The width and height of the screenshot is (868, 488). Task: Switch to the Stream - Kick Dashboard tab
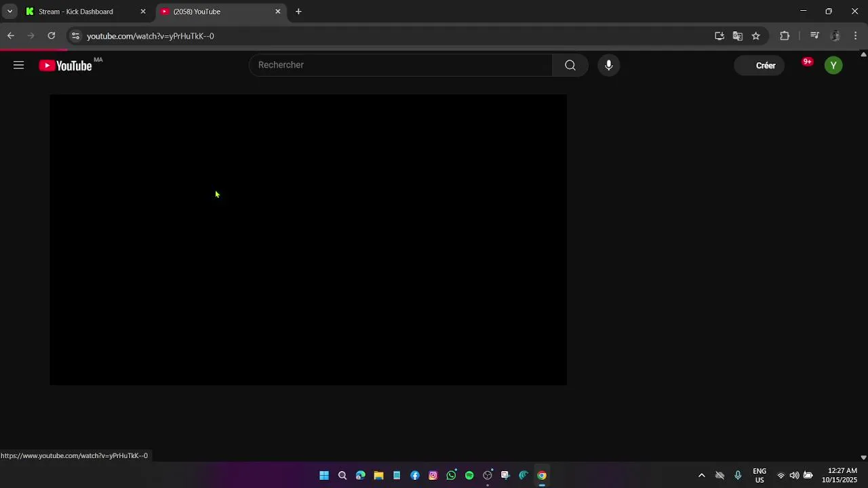point(84,12)
